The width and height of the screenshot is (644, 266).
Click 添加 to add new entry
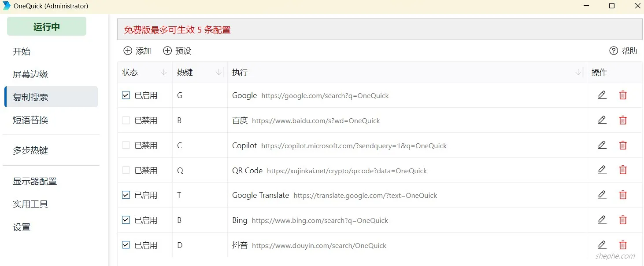[x=137, y=51]
